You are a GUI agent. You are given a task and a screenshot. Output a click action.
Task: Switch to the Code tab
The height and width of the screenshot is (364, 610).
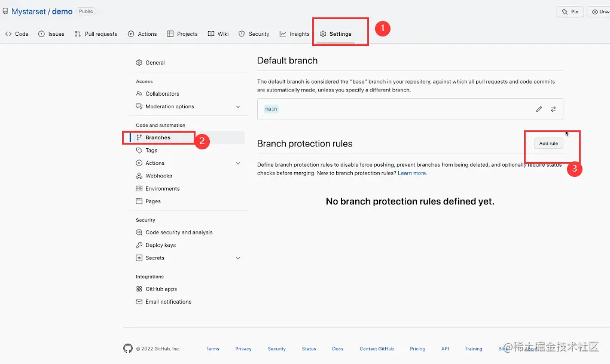17,34
